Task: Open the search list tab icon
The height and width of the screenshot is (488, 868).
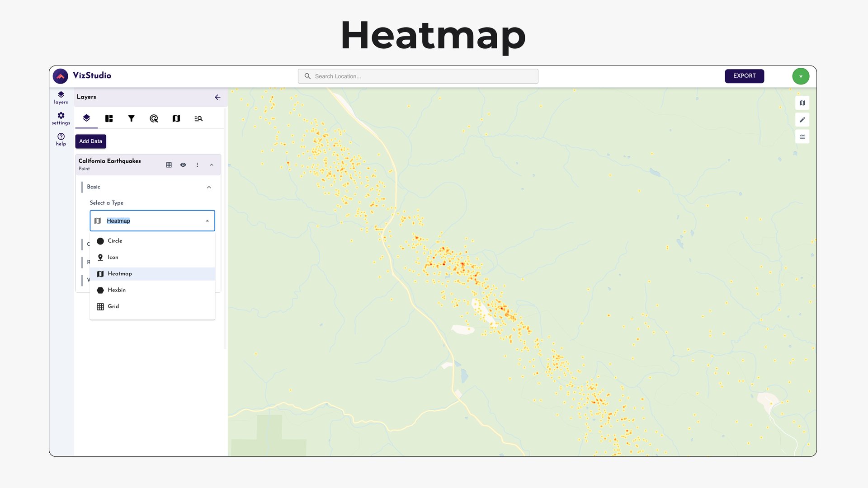Action: (x=198, y=118)
